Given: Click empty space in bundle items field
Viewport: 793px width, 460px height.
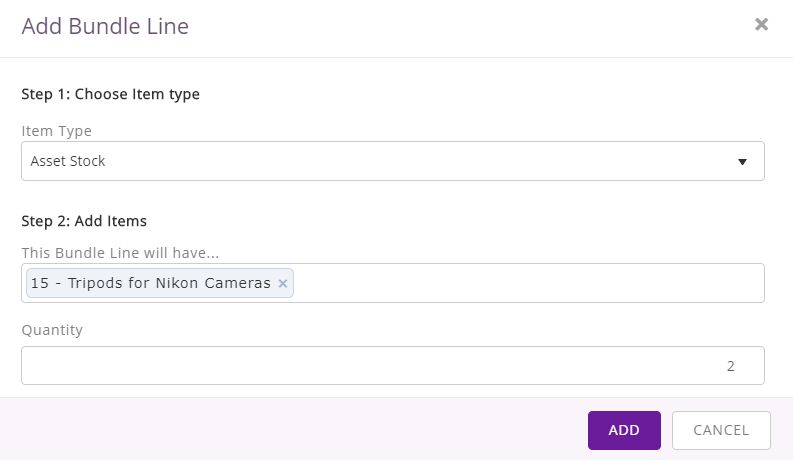Looking at the screenshot, I should (x=526, y=283).
